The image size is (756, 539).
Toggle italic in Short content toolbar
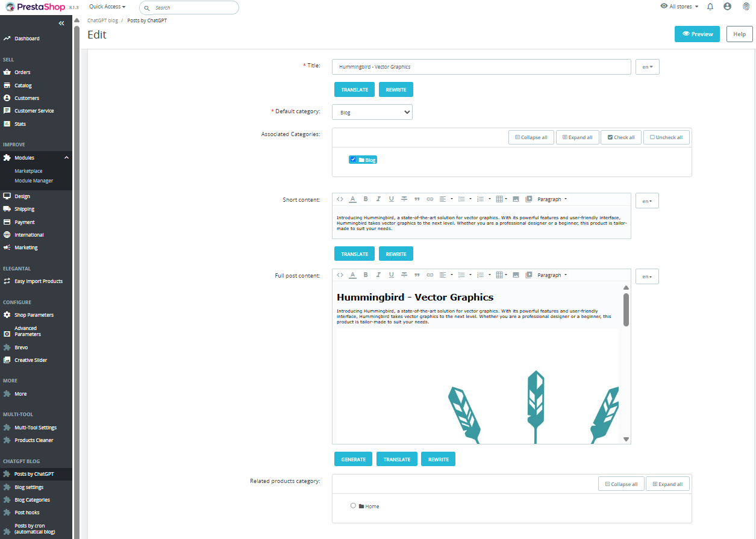378,199
